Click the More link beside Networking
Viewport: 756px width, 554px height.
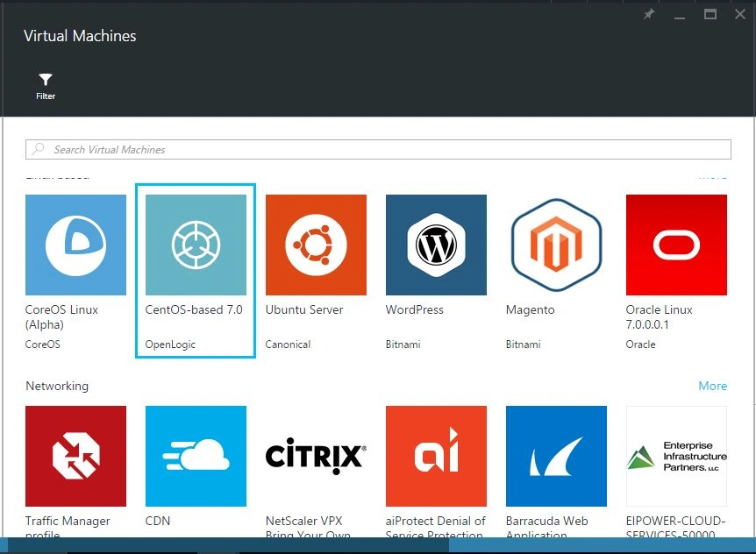coord(713,386)
